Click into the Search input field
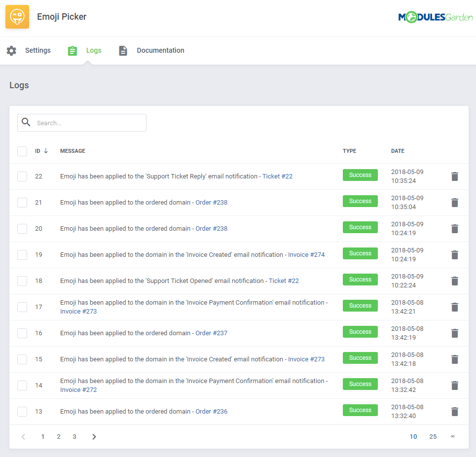The image size is (476, 457). pos(82,123)
